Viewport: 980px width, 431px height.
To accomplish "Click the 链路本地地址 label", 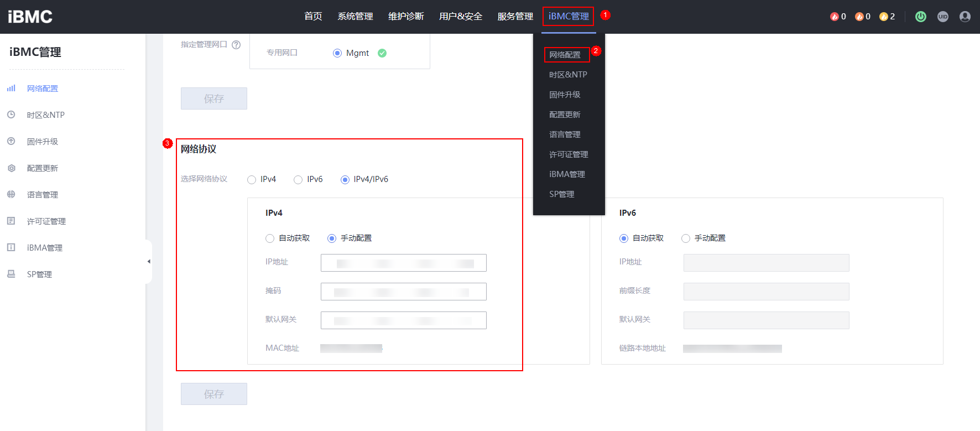I will (643, 348).
